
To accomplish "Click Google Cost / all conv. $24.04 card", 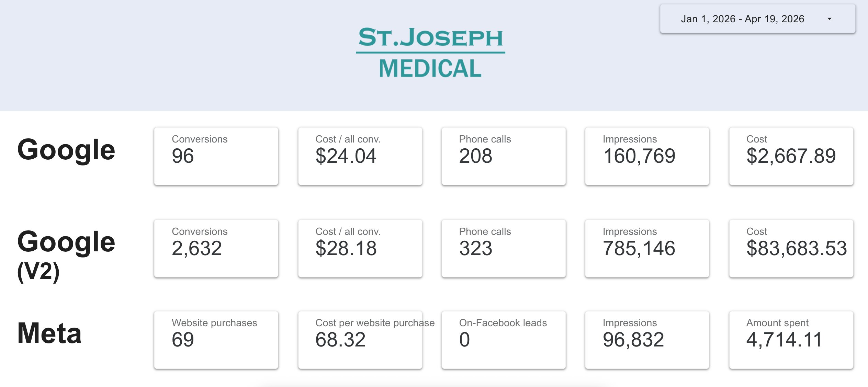I will (360, 156).
